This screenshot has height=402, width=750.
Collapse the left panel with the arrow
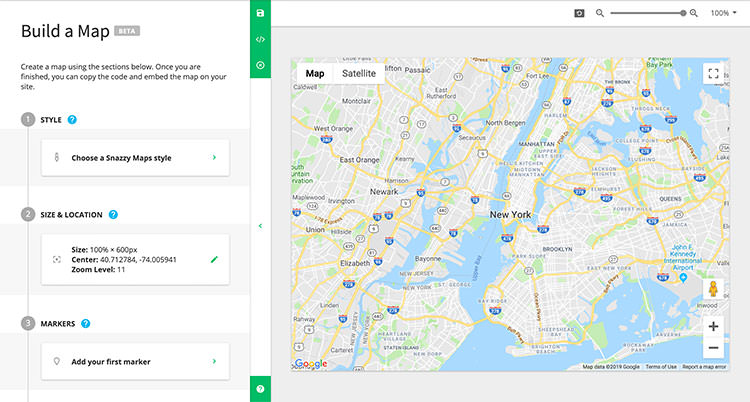pos(260,226)
